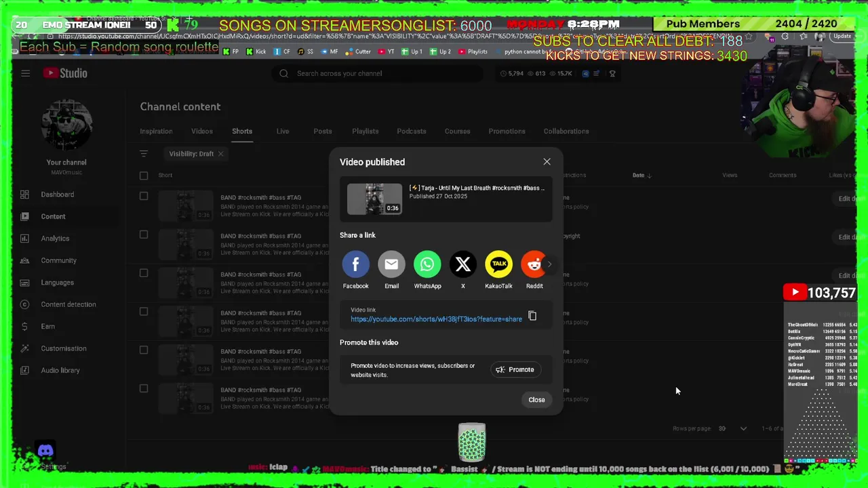Switch to the Videos tab

(x=201, y=131)
